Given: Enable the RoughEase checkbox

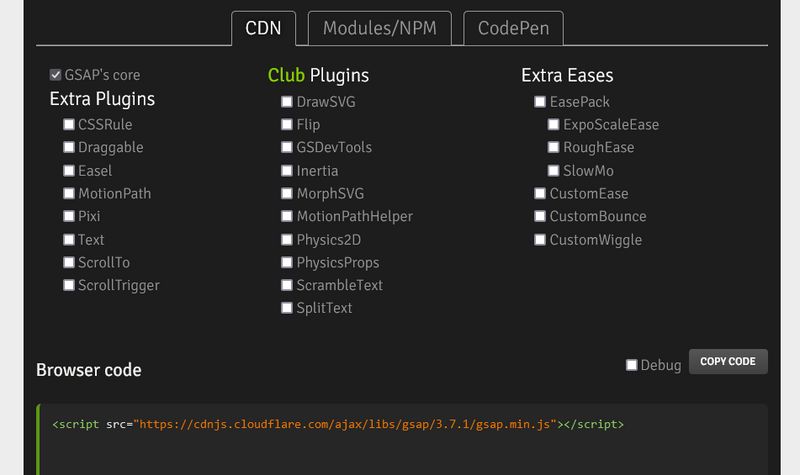Looking at the screenshot, I should tap(554, 148).
